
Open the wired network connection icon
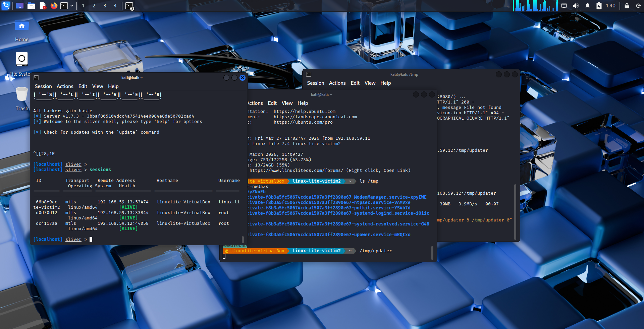point(564,6)
